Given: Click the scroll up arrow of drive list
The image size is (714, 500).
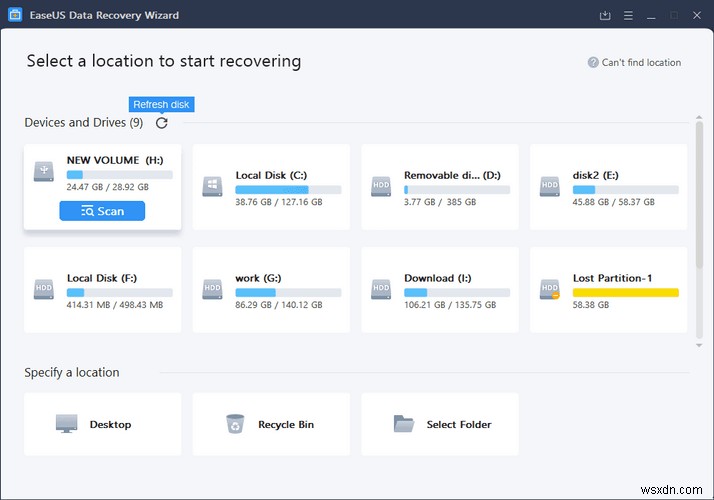Looking at the screenshot, I should (x=698, y=116).
